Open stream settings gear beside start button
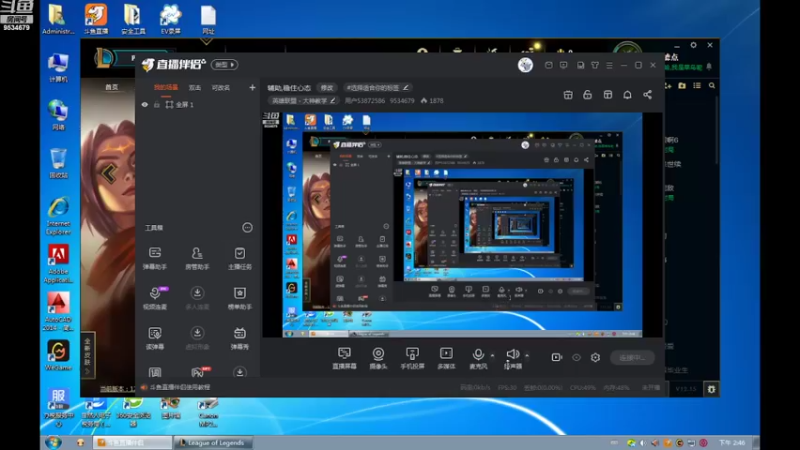This screenshot has height=450, width=800. [595, 357]
